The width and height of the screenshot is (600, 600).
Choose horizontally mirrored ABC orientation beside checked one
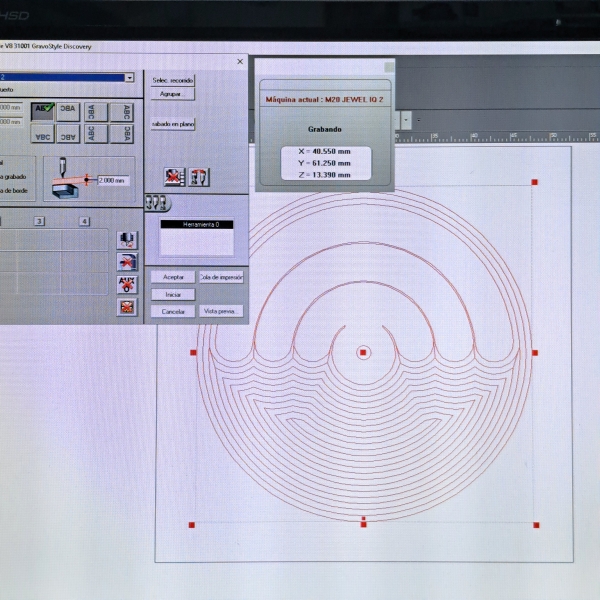pos(68,110)
